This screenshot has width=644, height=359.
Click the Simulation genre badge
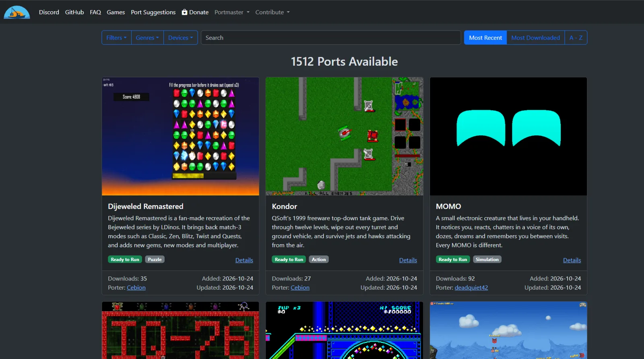(487, 259)
